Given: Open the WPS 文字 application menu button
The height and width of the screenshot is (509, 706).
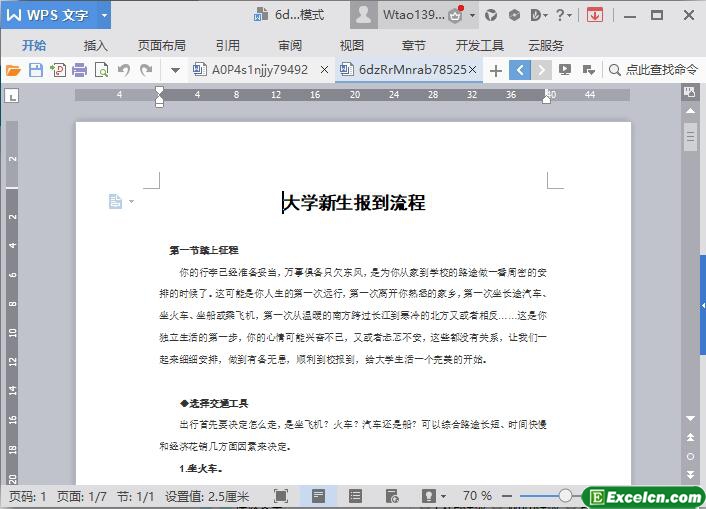Looking at the screenshot, I should point(49,15).
